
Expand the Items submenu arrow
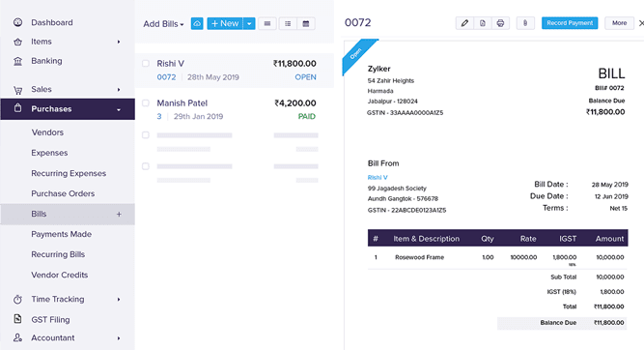(x=119, y=42)
